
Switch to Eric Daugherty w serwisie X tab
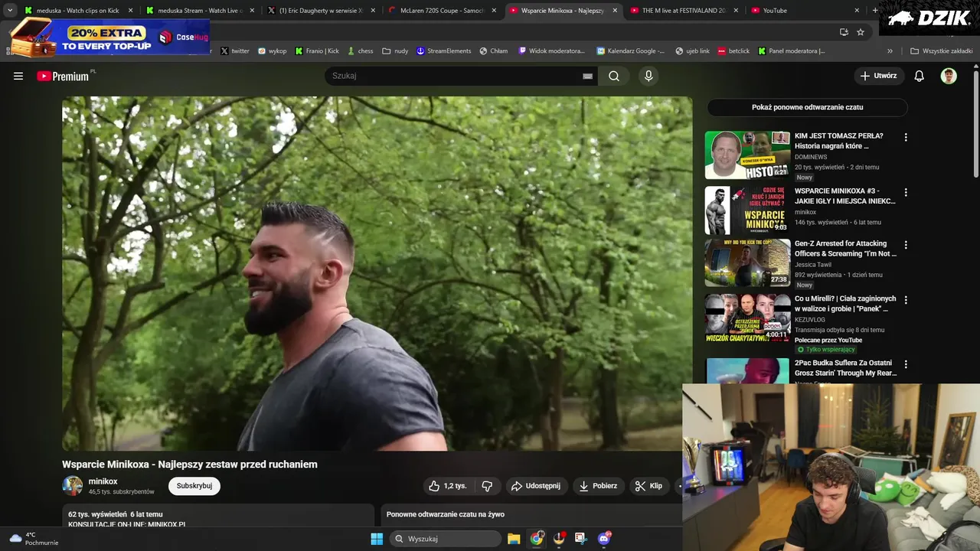(320, 11)
